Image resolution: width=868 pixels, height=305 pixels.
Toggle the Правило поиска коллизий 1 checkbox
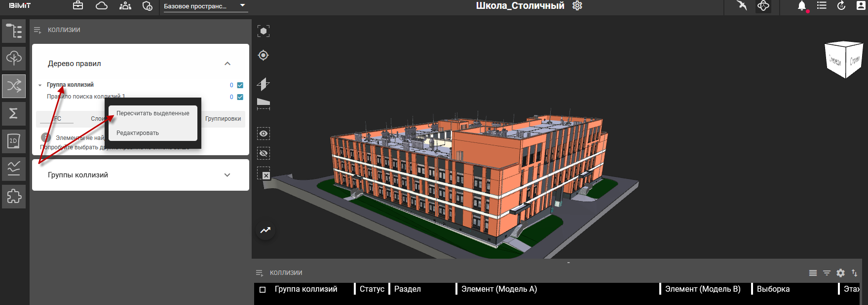pyautogui.click(x=240, y=97)
